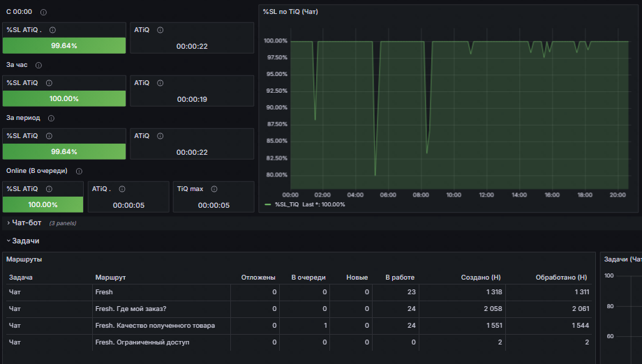Expand the Чат-бот row

pyautogui.click(x=27, y=222)
